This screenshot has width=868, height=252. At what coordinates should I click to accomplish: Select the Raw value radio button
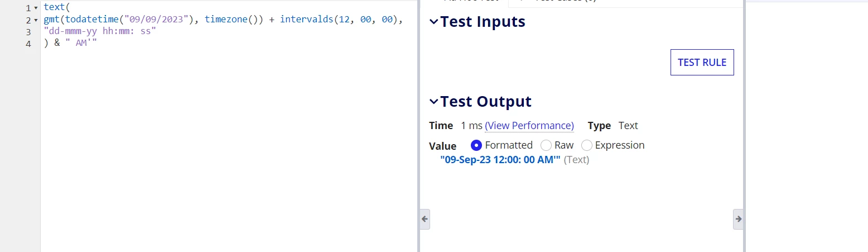coord(546,145)
